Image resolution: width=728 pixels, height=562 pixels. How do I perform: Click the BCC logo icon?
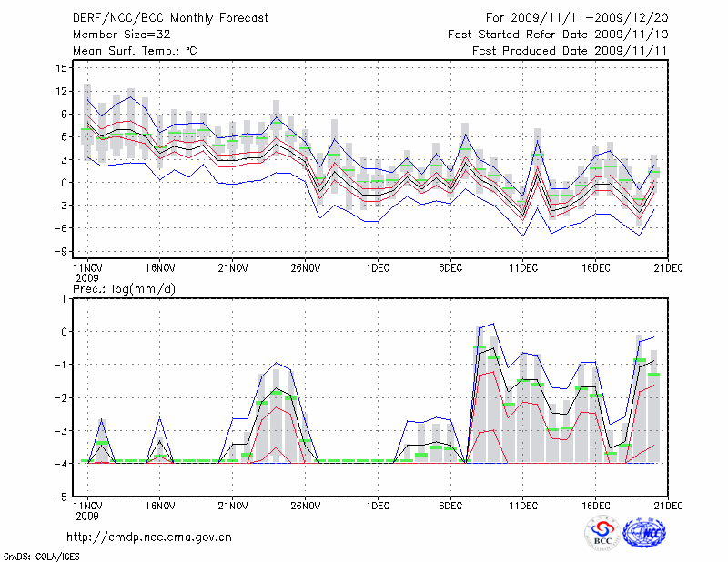tap(602, 532)
